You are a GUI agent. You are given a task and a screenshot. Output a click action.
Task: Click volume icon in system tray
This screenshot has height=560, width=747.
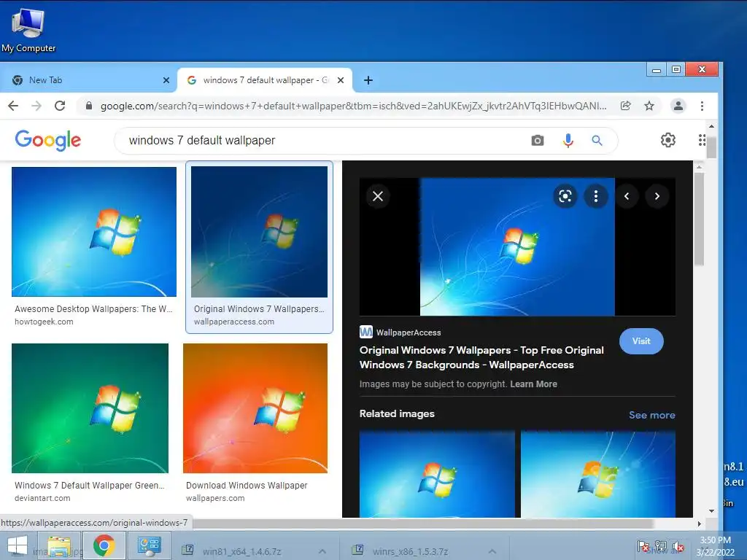point(678,546)
